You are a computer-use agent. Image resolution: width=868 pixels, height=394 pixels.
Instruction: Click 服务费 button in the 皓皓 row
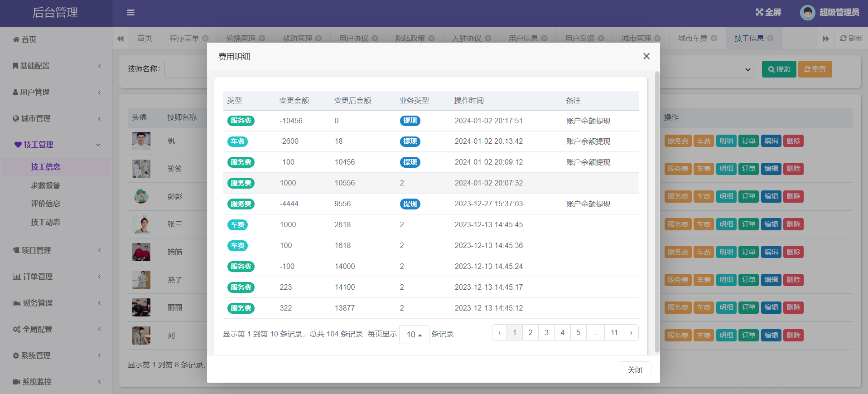[678, 252]
